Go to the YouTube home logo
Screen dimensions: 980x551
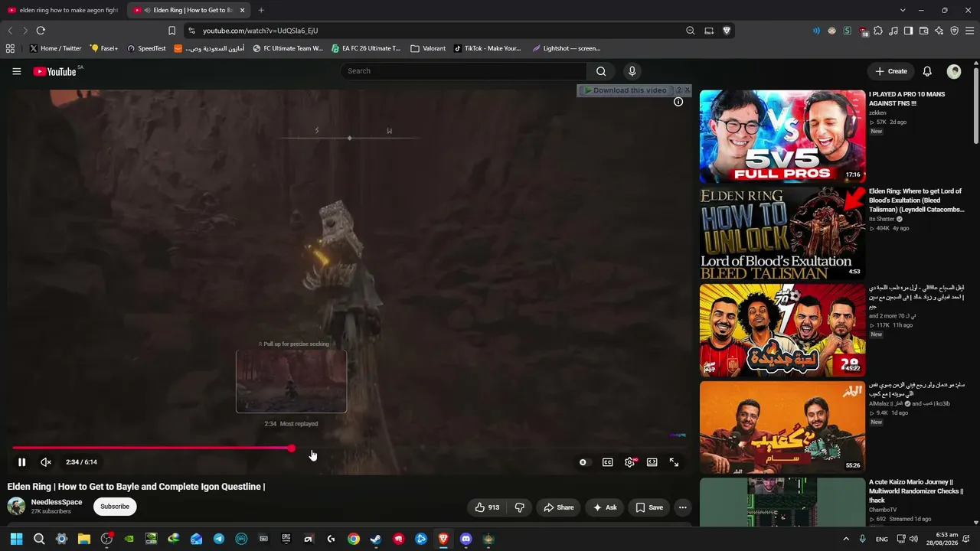coord(55,71)
